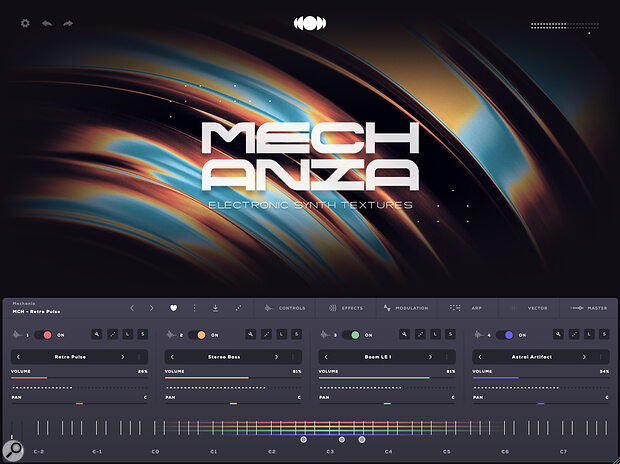Click the magnifying glass zoom icon bottom-left

[x=14, y=450]
